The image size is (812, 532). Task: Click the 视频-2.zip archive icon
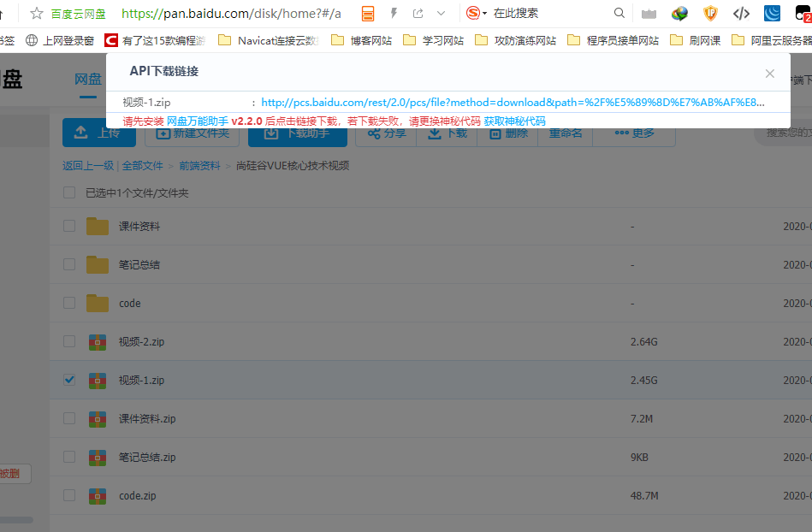click(x=98, y=341)
